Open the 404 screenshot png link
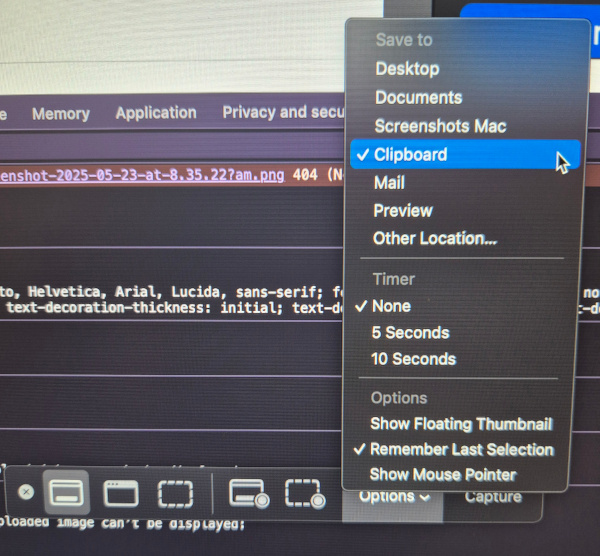This screenshot has height=556, width=600. (x=142, y=175)
